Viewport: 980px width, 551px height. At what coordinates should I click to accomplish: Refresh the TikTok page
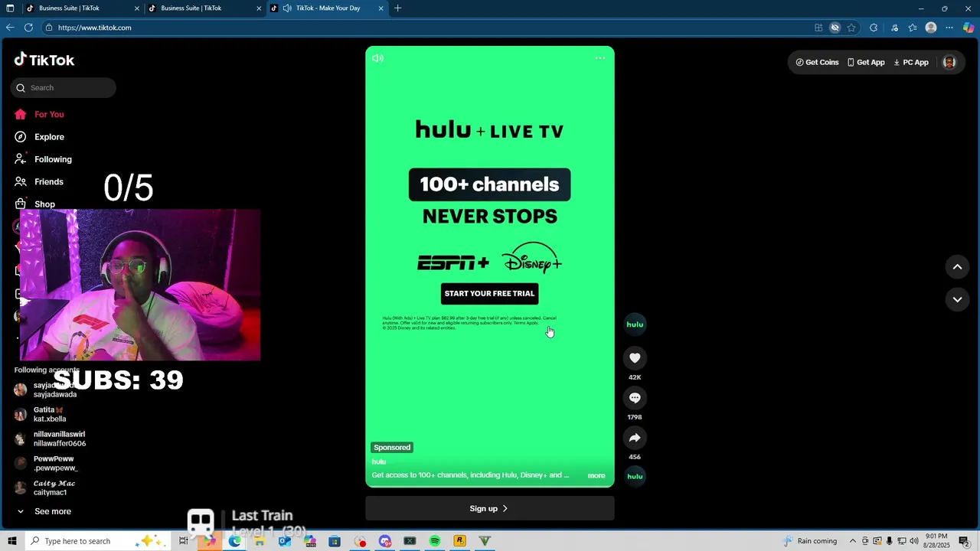[28, 28]
